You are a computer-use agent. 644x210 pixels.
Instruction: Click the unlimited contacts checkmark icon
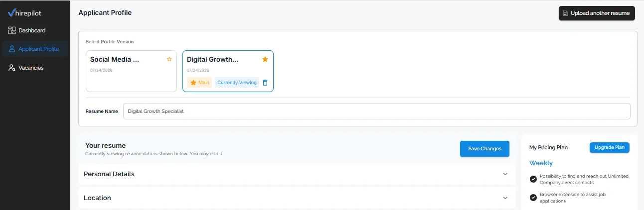click(533, 179)
